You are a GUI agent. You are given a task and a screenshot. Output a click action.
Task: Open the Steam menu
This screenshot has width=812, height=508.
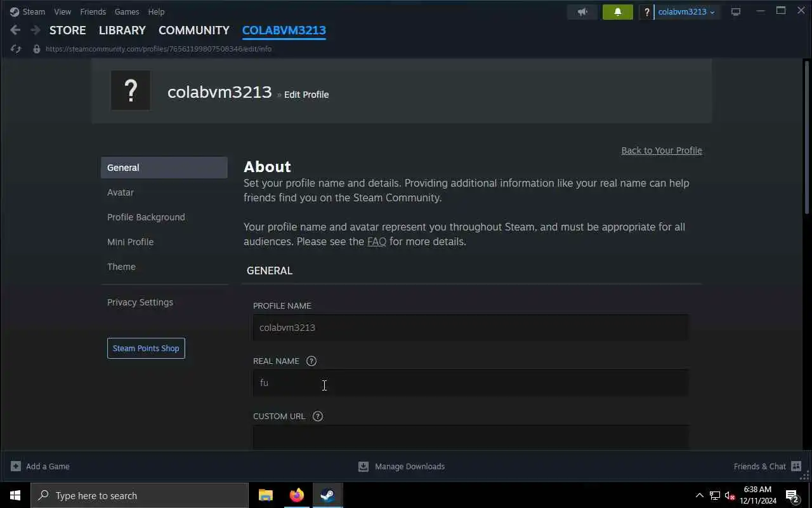(x=34, y=11)
